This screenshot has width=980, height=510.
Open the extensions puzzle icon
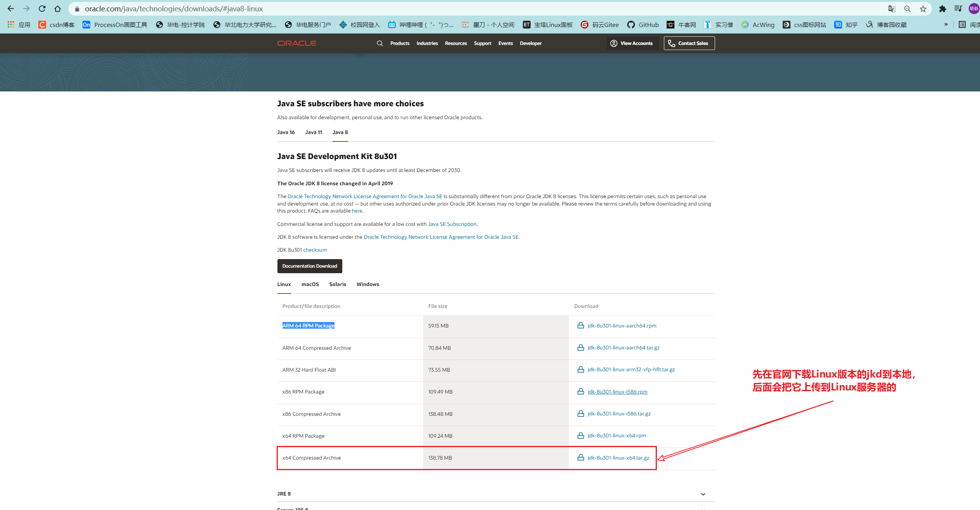tap(942, 9)
